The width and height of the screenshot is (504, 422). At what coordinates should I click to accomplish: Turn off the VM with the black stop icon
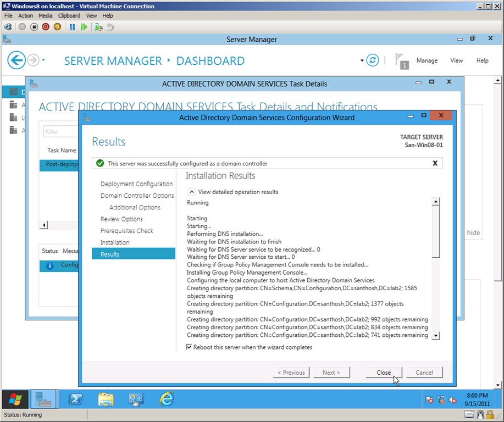point(34,27)
